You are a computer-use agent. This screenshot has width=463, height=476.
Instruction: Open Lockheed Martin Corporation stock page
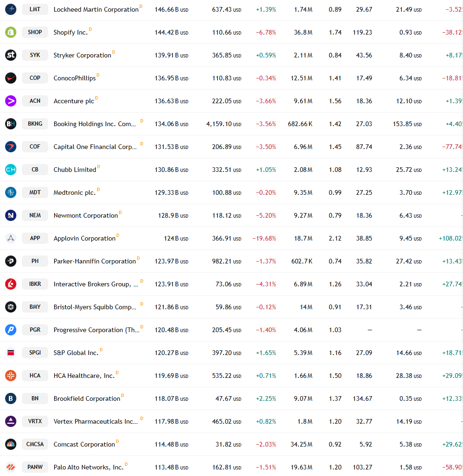tap(96, 10)
